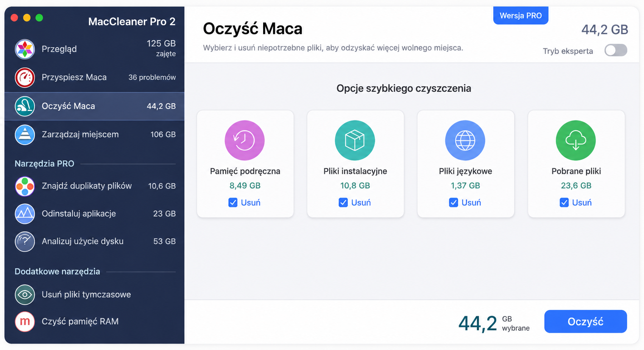Open the Przegląd section label

tap(59, 49)
